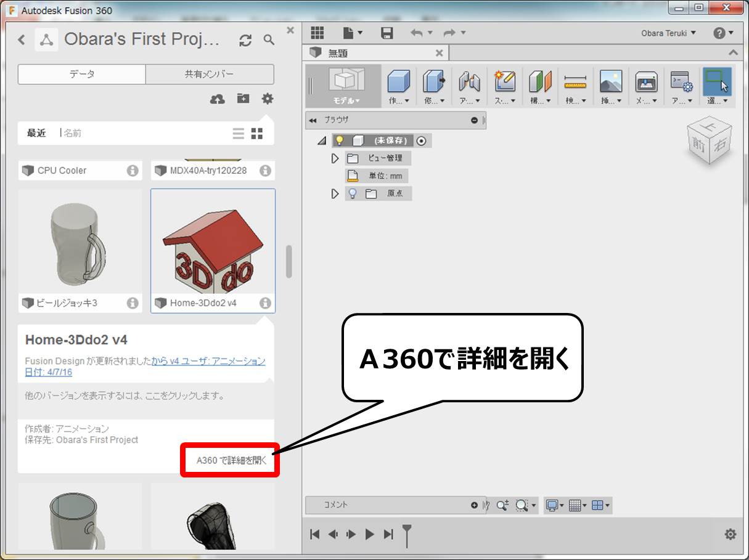Viewport: 749px width, 560px height.
Task: Toggle light bulb visibility of 原点 folder
Action: click(x=353, y=193)
